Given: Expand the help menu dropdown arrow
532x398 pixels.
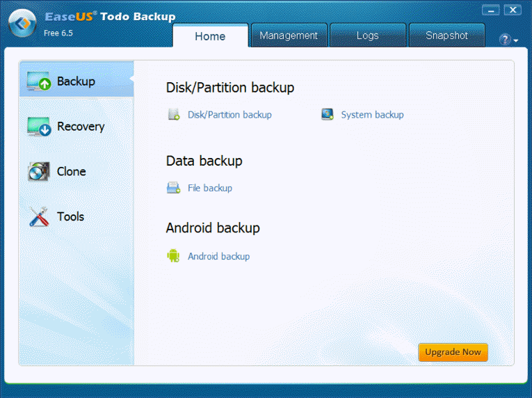Looking at the screenshot, I should (x=515, y=41).
